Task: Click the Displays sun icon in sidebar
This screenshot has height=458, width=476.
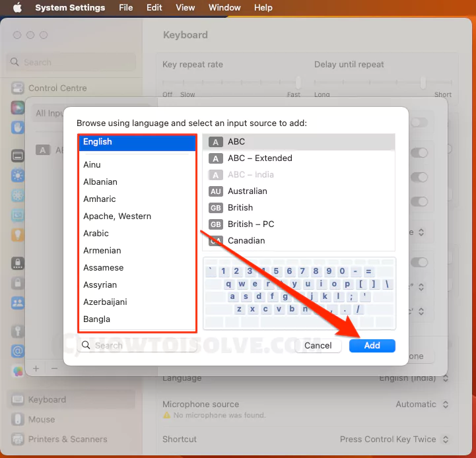Action: (x=18, y=176)
